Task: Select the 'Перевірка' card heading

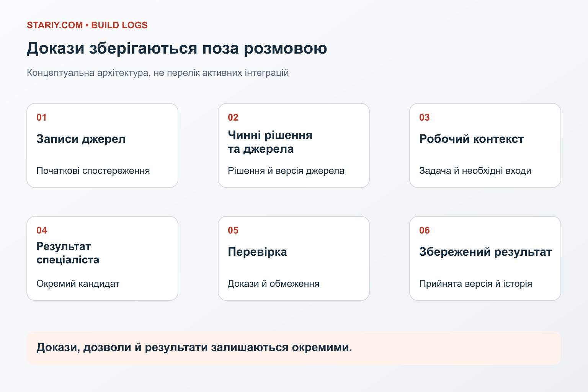Action: coord(257,252)
